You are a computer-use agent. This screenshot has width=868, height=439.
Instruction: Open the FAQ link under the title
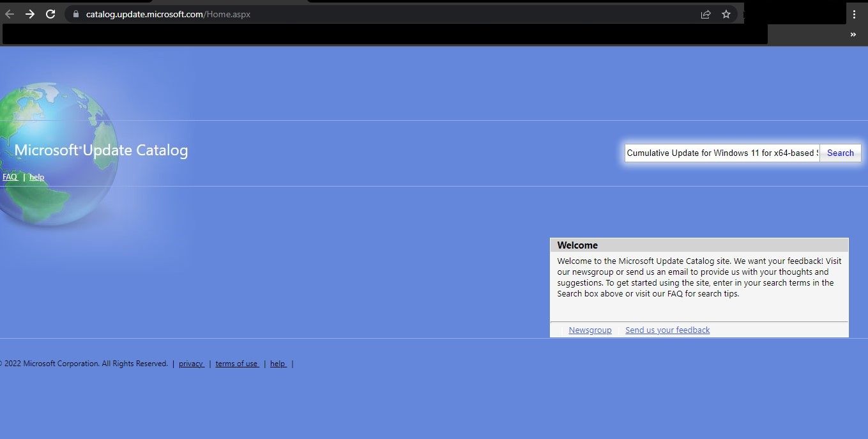(10, 177)
